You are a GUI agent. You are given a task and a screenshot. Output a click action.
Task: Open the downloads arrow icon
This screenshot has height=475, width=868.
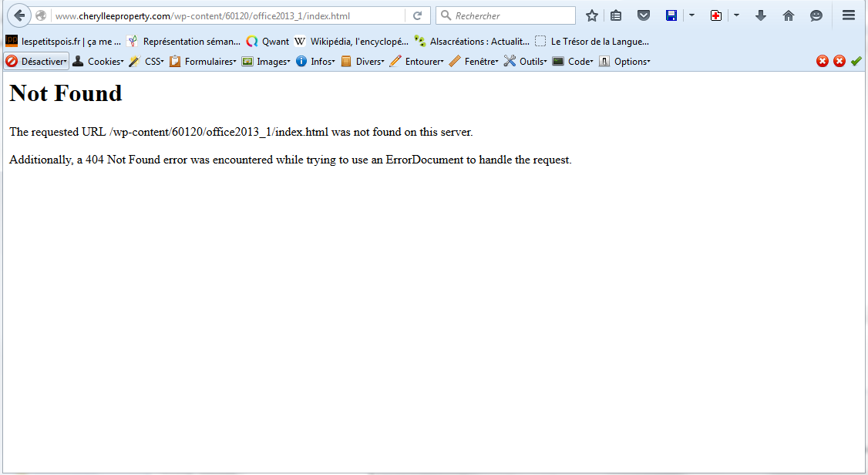click(761, 15)
